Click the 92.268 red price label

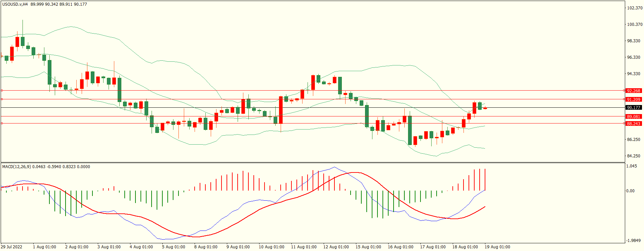[x=633, y=91]
